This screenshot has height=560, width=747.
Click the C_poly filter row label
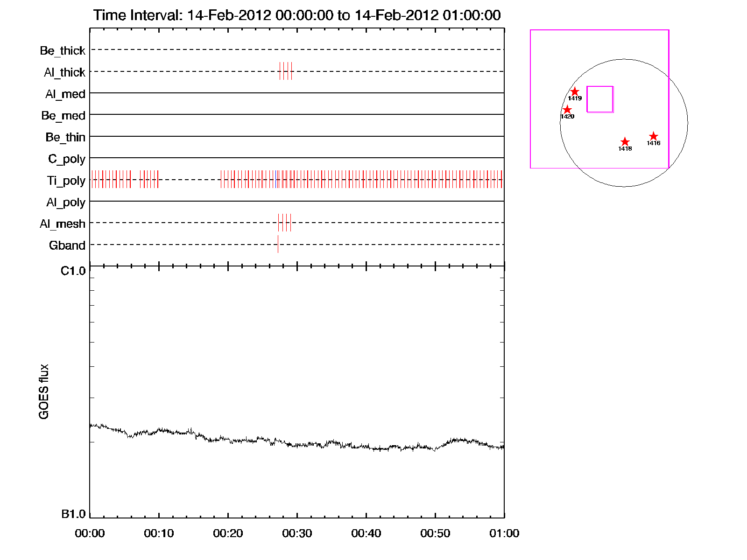click(x=67, y=159)
